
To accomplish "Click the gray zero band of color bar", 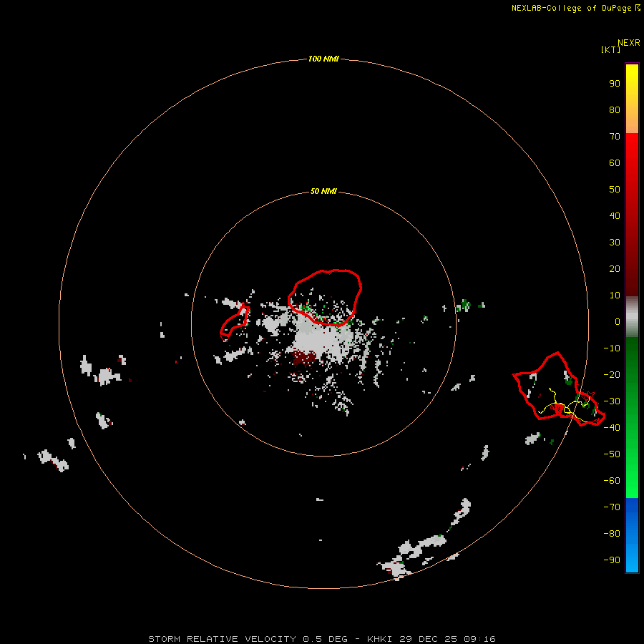I will tap(632, 317).
